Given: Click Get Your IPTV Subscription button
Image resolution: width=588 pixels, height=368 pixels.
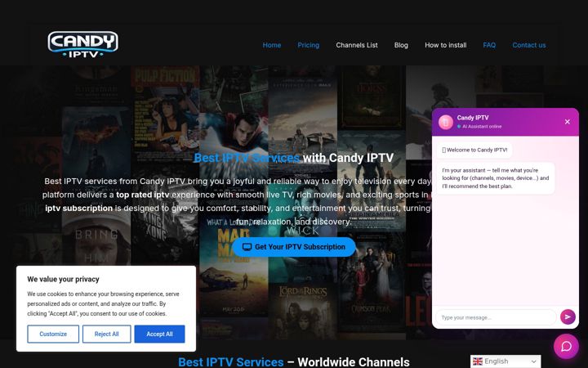Looking at the screenshot, I should point(294,247).
